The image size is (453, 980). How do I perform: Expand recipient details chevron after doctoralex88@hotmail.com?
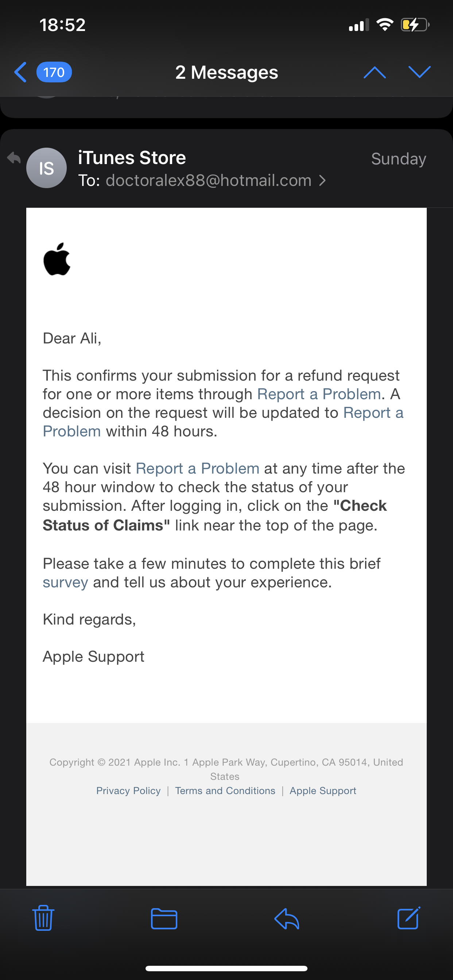point(322,180)
